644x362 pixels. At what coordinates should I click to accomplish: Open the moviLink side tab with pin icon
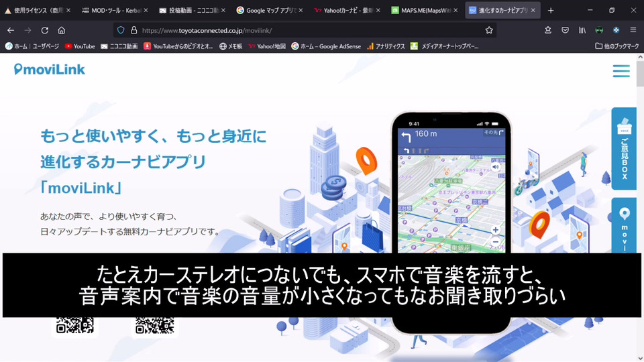(624, 226)
